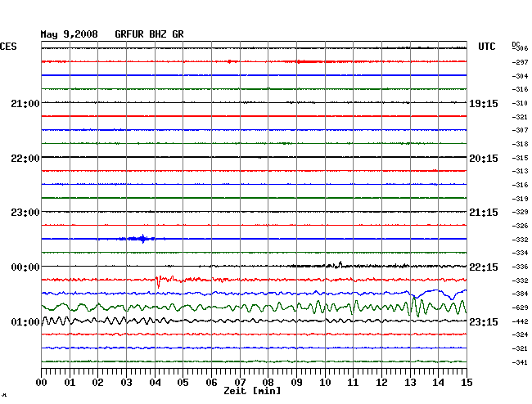Viewport: 532px width, 404px height.
Task: Click the UTC time label "23:15"
Action: tap(484, 322)
